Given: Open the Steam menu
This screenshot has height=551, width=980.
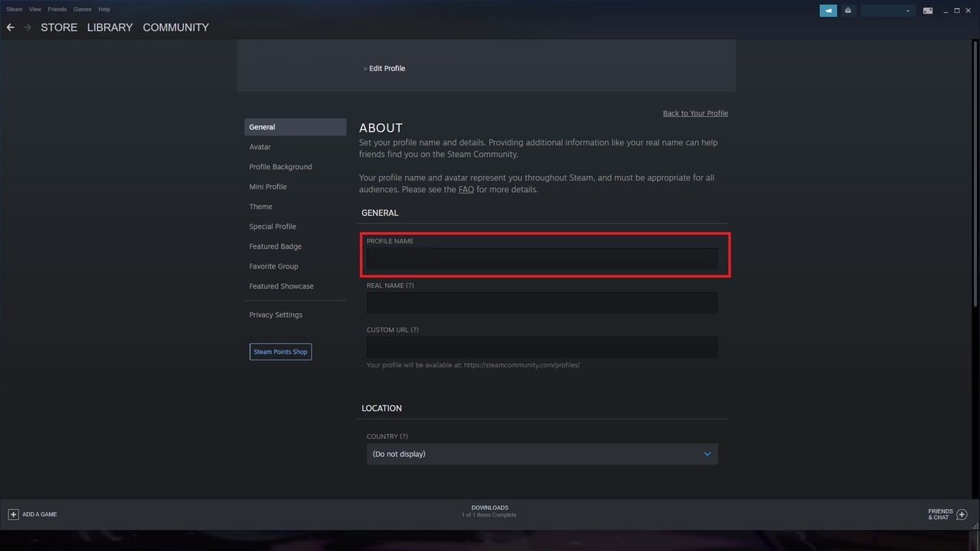Looking at the screenshot, I should coord(14,9).
